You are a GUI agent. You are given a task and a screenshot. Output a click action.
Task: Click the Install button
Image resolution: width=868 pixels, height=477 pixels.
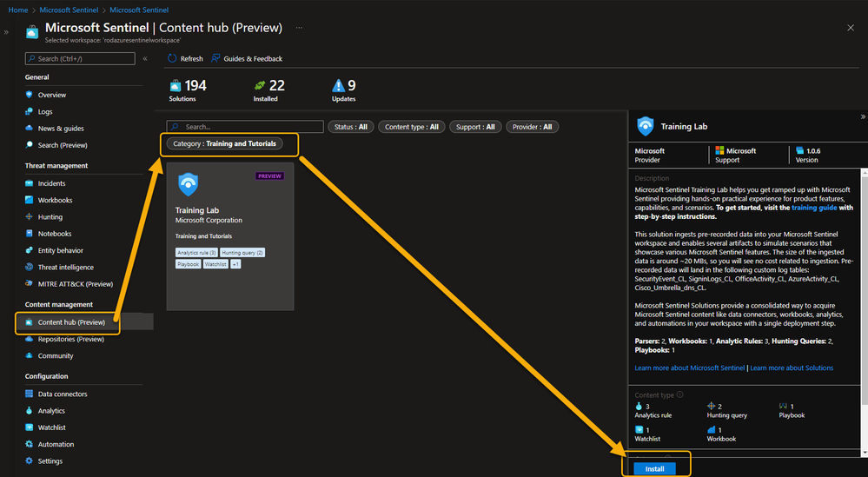[x=654, y=468]
